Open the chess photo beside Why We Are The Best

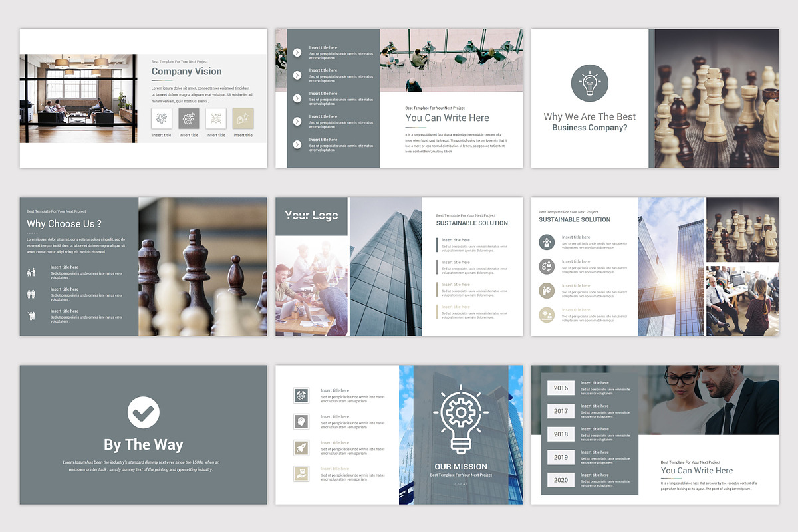717,98
